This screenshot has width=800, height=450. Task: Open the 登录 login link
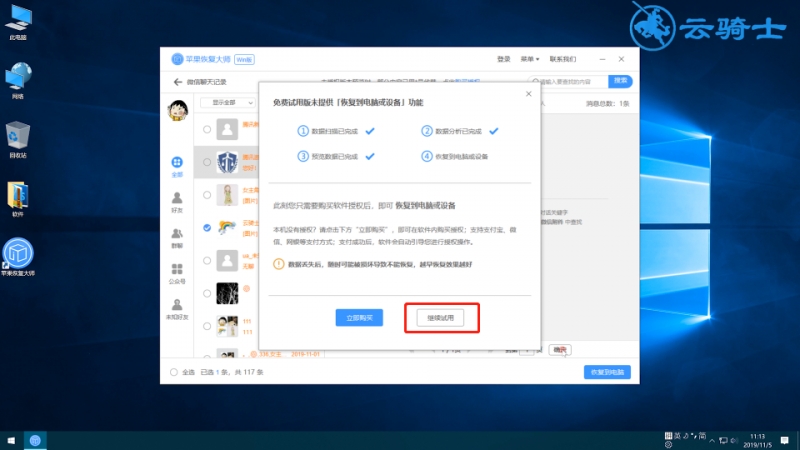[504, 59]
